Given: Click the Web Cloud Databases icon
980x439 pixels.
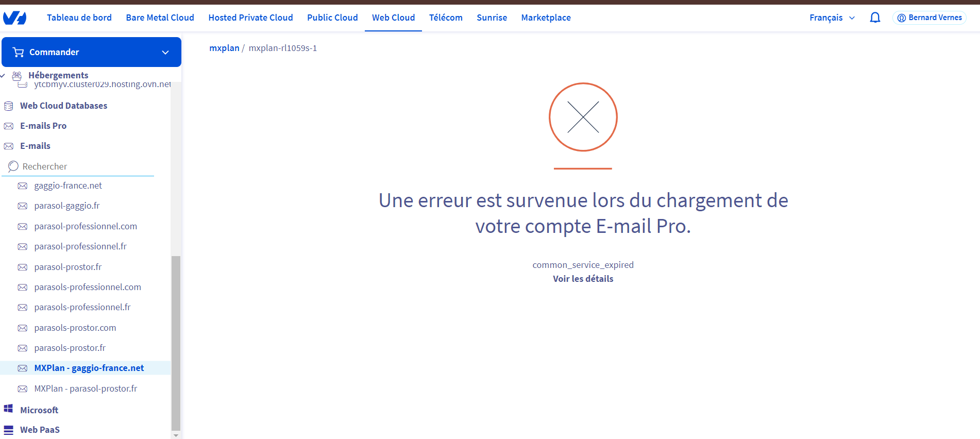Looking at the screenshot, I should point(9,106).
